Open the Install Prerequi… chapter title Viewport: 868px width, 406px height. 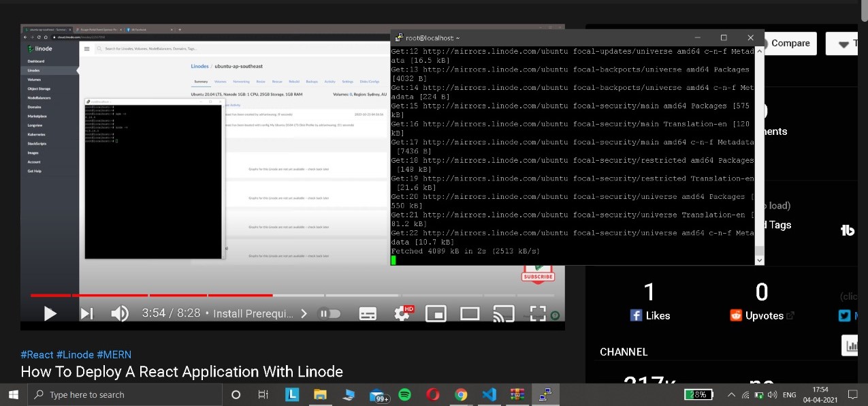click(x=254, y=313)
